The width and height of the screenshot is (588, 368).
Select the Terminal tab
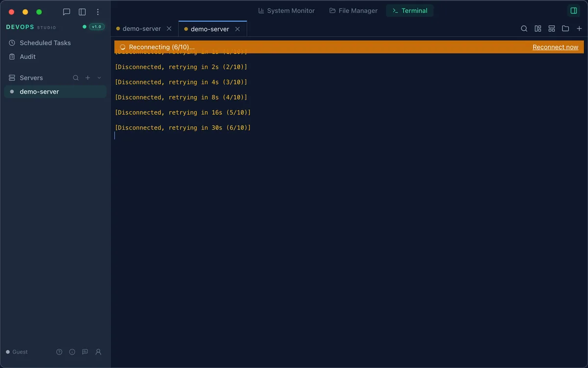pos(410,11)
